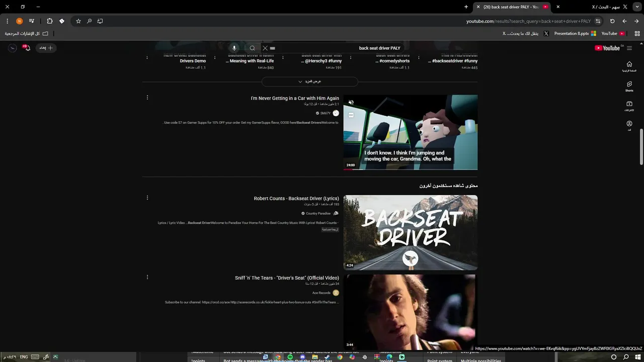Image resolution: width=644 pixels, height=362 pixels.
Task: Click the magnifier search button
Action: [253, 48]
